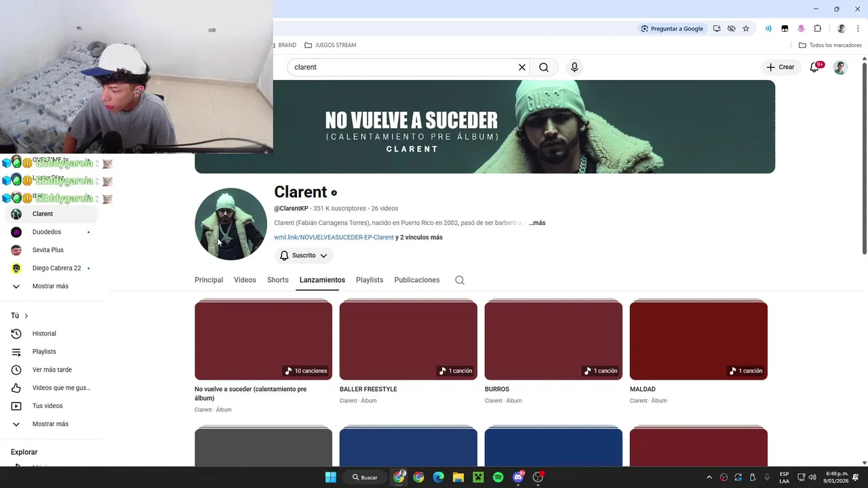Click the page vertical scrollbar

click(x=864, y=159)
